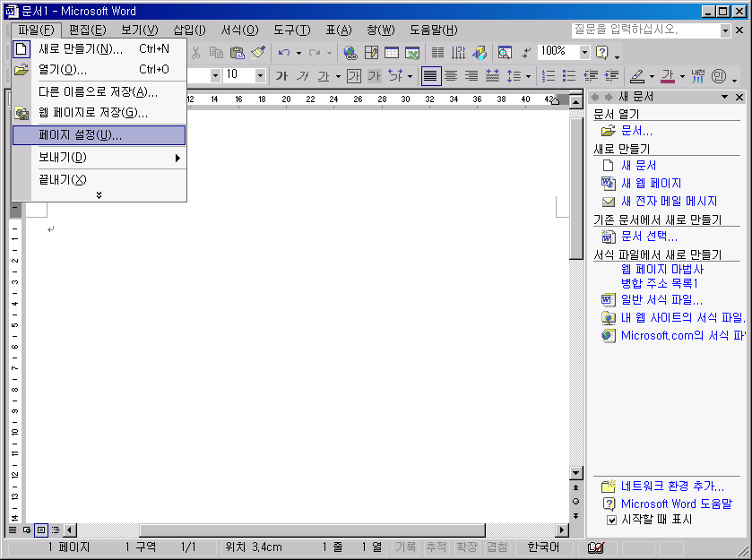Screen dimensions: 752x560
Task: Click the Insert Table icon
Action: [392, 52]
